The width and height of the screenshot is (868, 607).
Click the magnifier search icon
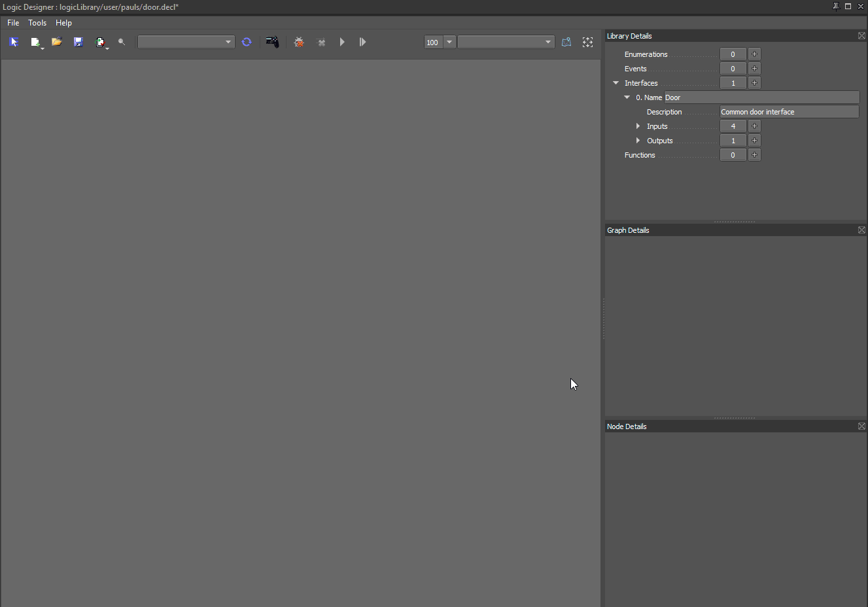click(x=122, y=42)
